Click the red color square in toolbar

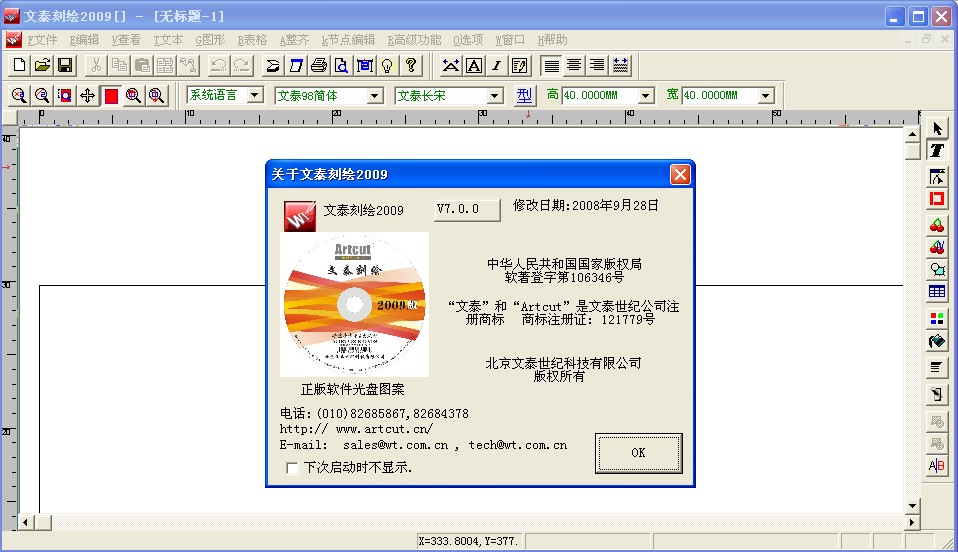pos(110,96)
